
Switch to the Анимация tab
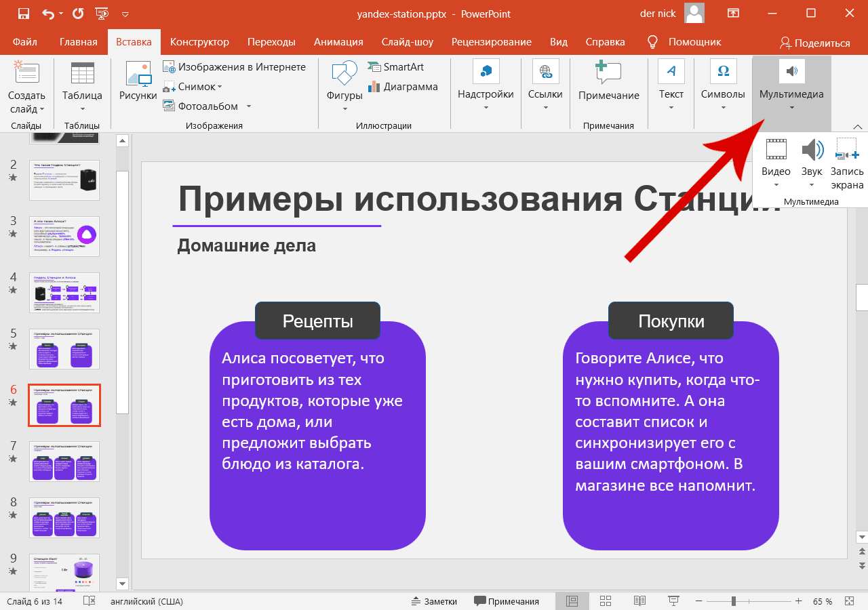tap(338, 42)
